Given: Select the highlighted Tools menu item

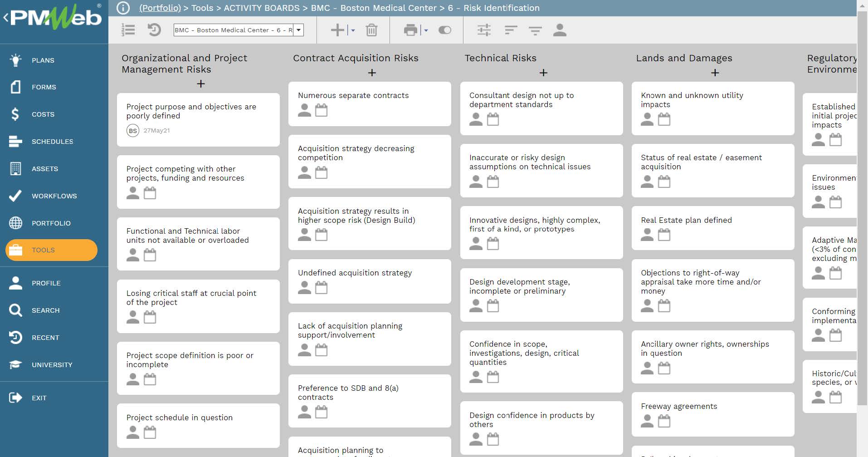Looking at the screenshot, I should coord(51,250).
